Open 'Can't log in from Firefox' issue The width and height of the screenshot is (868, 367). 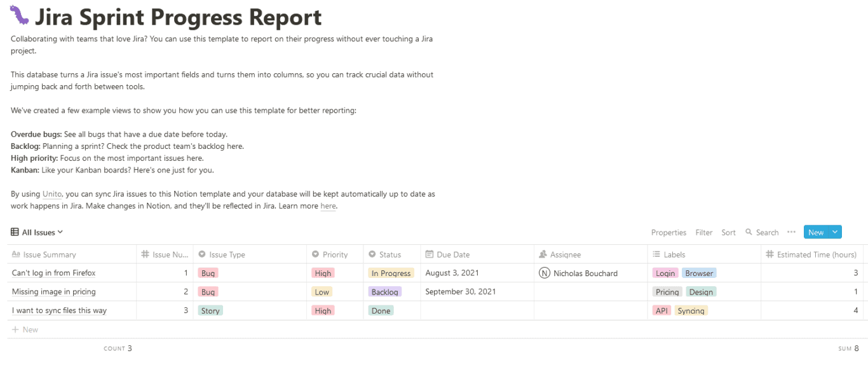pyautogui.click(x=53, y=273)
